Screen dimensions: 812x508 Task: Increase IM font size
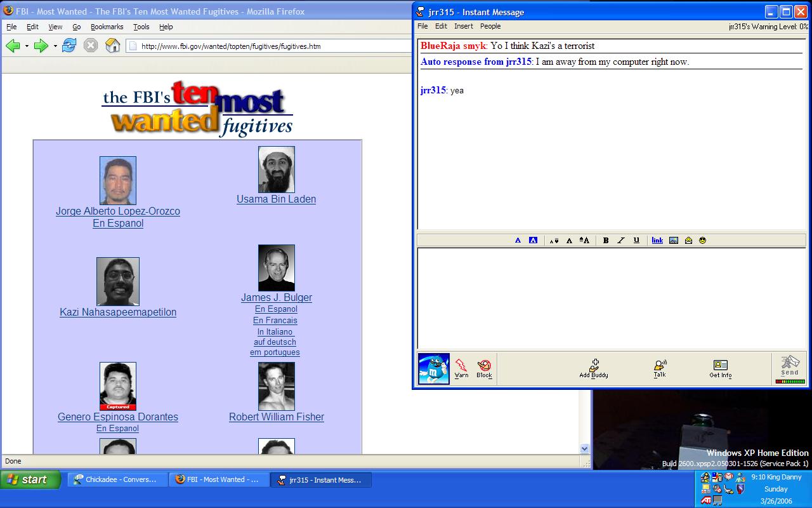[584, 240]
